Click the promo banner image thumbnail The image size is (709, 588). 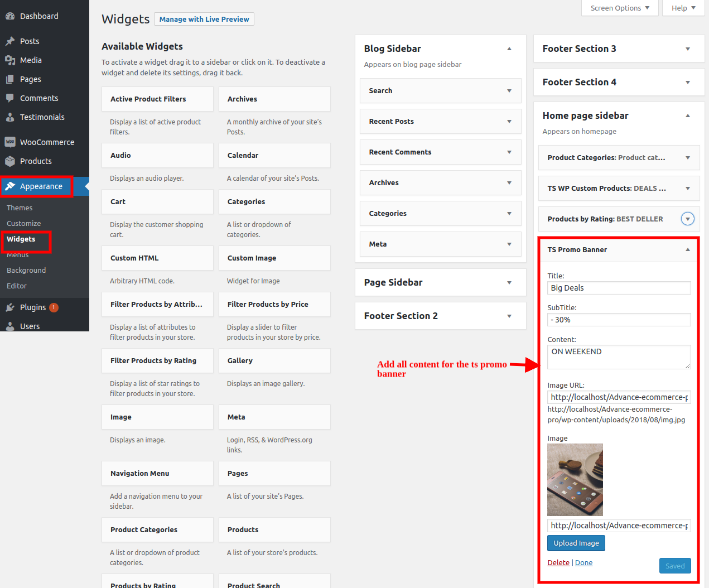click(575, 480)
